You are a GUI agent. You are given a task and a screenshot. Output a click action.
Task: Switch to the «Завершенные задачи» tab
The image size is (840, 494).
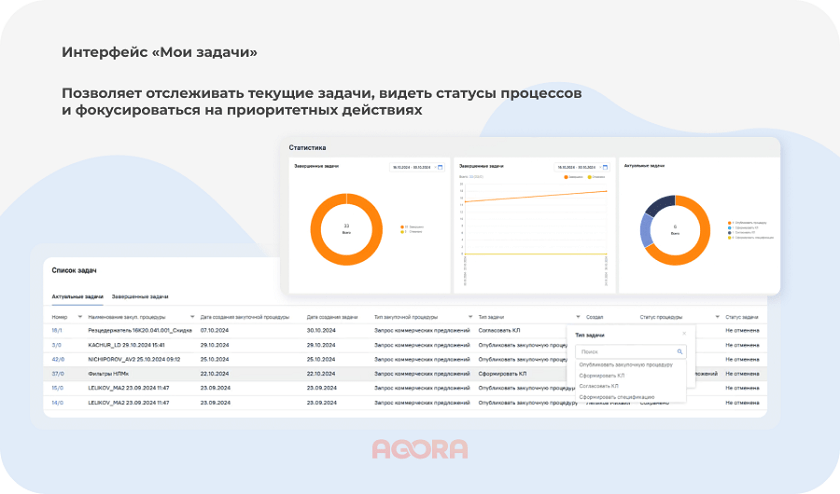point(139,297)
